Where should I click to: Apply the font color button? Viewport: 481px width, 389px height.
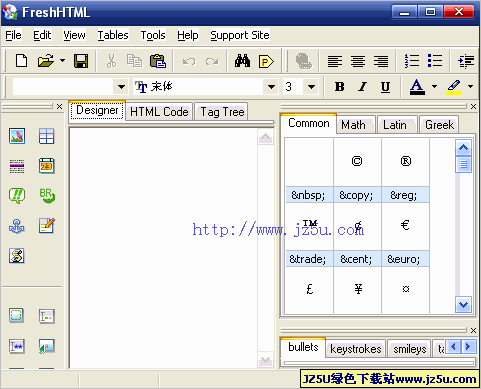pyautogui.click(x=417, y=87)
